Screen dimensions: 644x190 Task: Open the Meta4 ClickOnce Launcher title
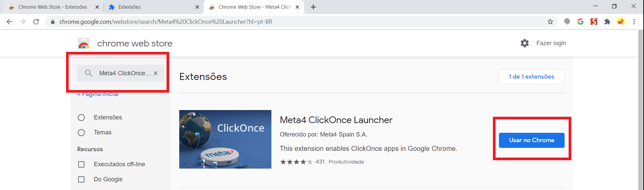coord(336,120)
